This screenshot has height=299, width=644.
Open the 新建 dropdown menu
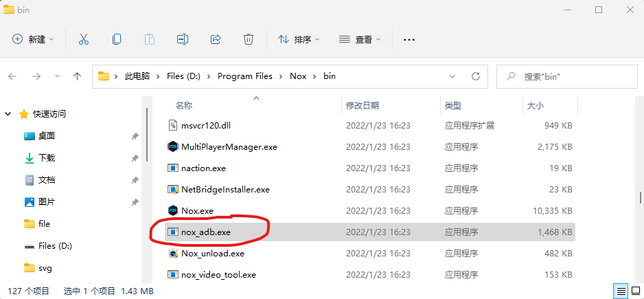tap(33, 39)
